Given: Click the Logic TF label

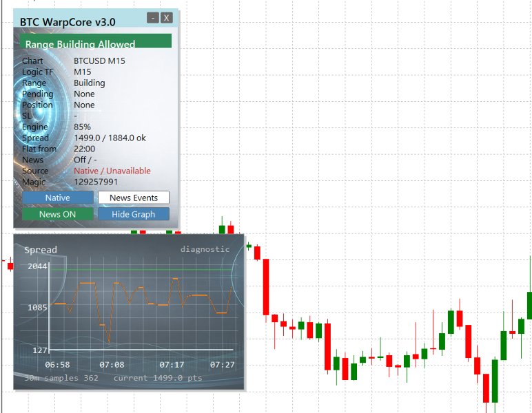Looking at the screenshot, I should pos(38,72).
